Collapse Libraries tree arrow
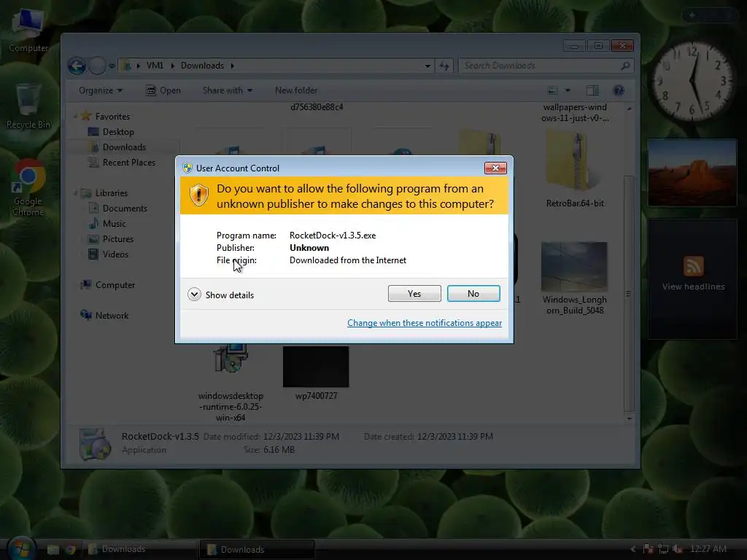The width and height of the screenshot is (747, 560). (75, 192)
